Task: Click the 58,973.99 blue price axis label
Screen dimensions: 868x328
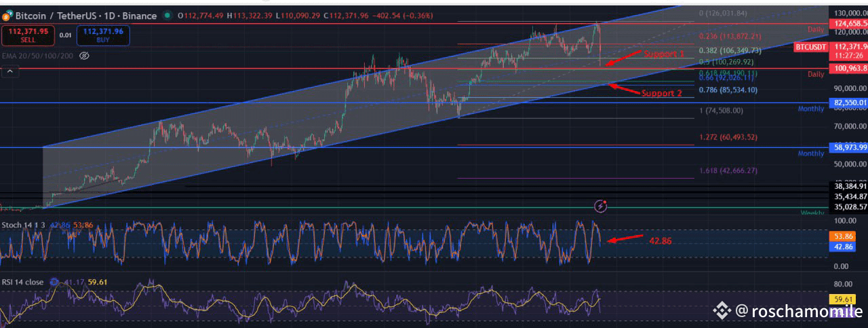Action: 849,147
